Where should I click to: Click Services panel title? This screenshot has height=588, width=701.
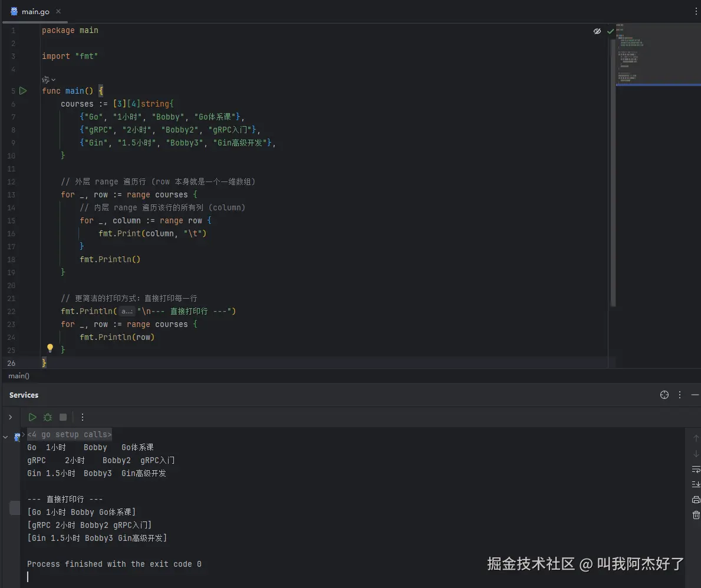[x=24, y=395]
